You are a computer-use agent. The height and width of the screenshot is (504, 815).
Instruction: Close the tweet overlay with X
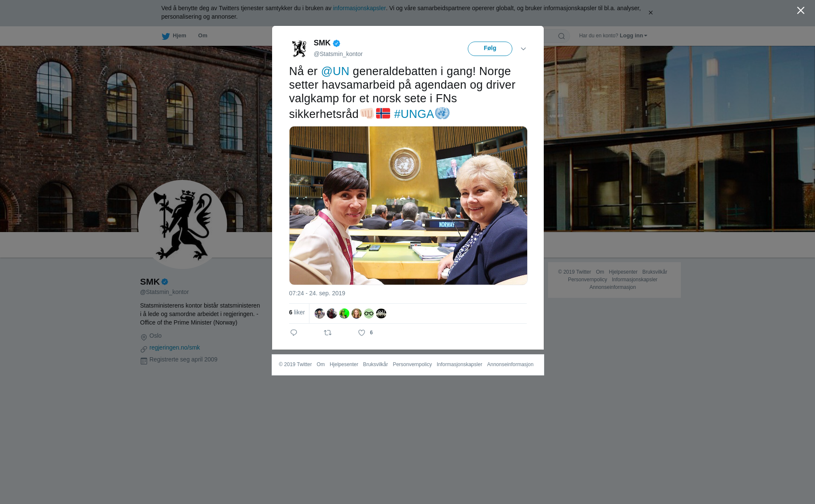801,11
